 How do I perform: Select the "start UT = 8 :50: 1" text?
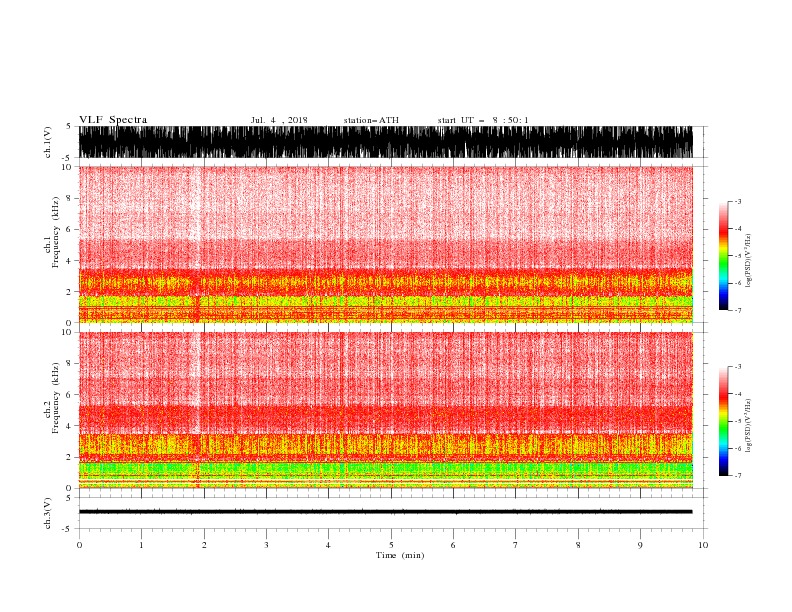(x=483, y=120)
